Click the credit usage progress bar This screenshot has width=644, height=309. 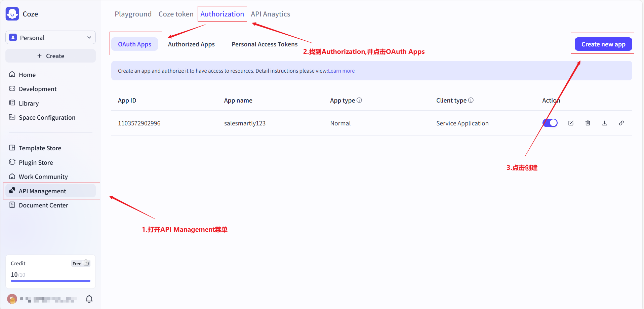[x=50, y=281]
